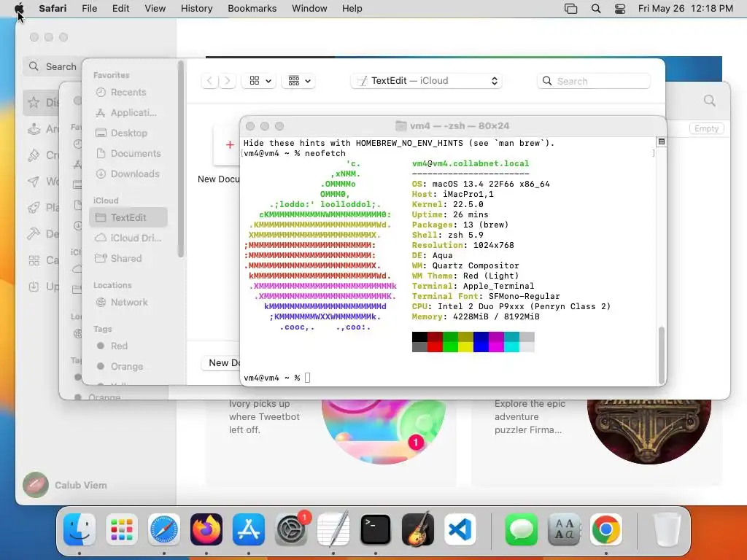Open Finder from the Dock
Image resolution: width=747 pixels, height=560 pixels.
tap(79, 529)
